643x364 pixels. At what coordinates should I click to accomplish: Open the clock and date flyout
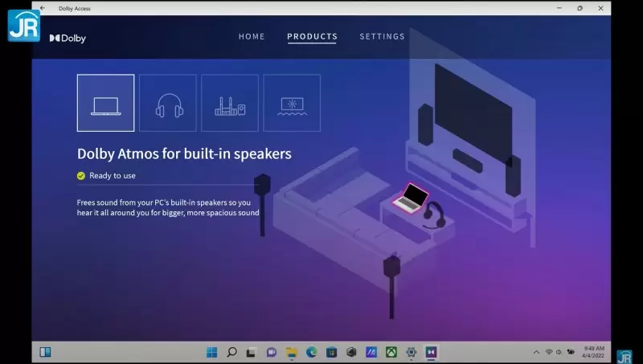593,352
